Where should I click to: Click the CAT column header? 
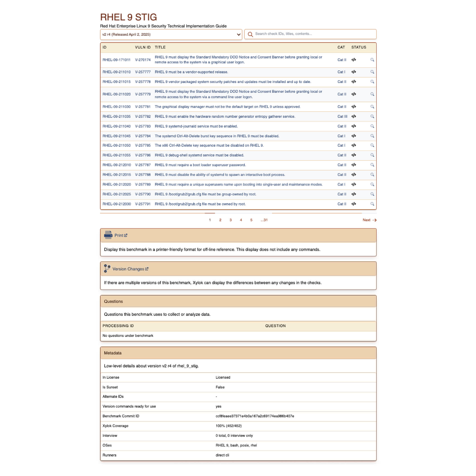341,47
